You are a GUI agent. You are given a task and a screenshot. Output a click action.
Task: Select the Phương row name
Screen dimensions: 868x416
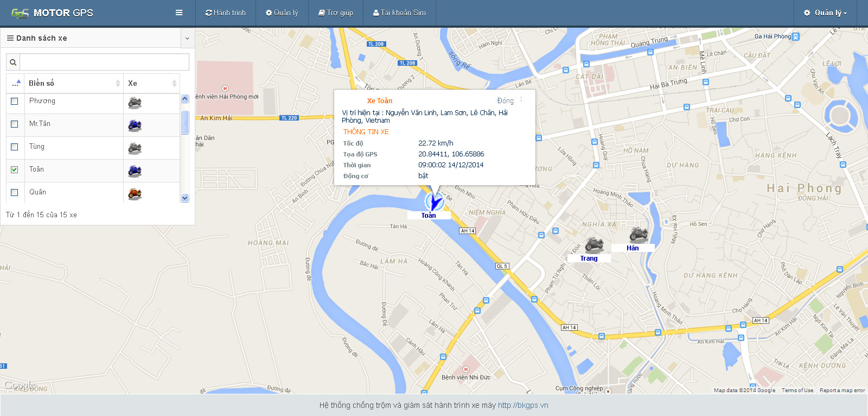[42, 101]
